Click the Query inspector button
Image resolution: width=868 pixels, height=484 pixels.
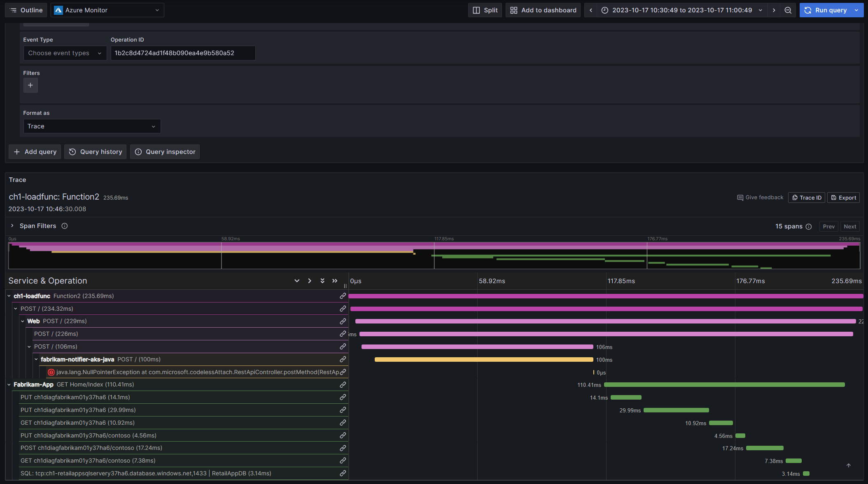coord(165,152)
